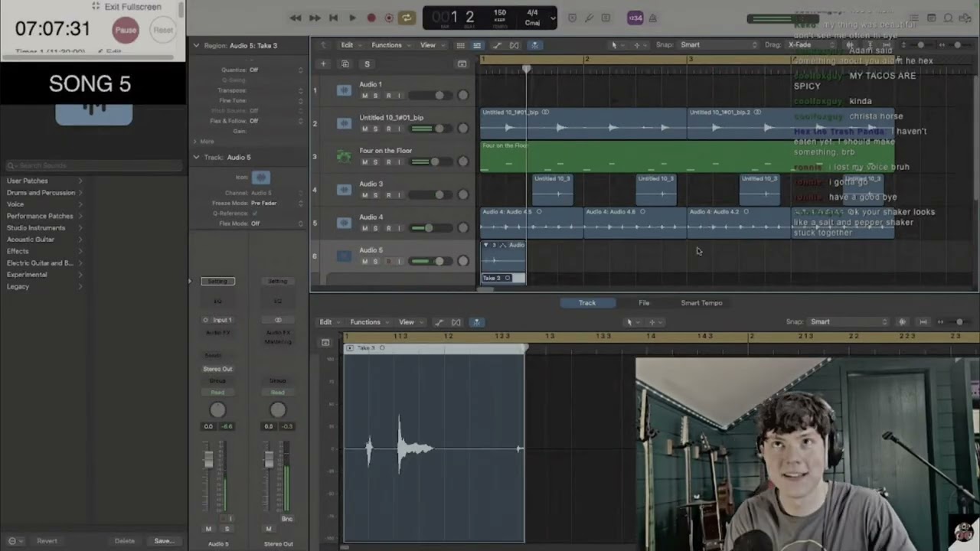The width and height of the screenshot is (980, 551).
Task: Click the Stereo Out output slot
Action: [x=217, y=369]
